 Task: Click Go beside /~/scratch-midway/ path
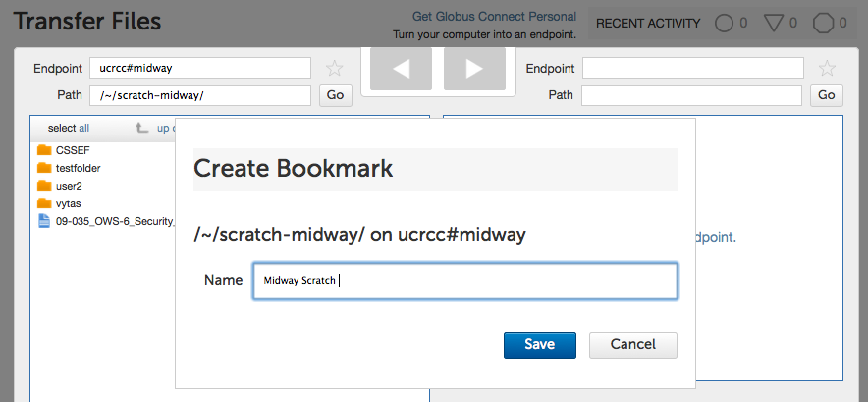pos(336,95)
